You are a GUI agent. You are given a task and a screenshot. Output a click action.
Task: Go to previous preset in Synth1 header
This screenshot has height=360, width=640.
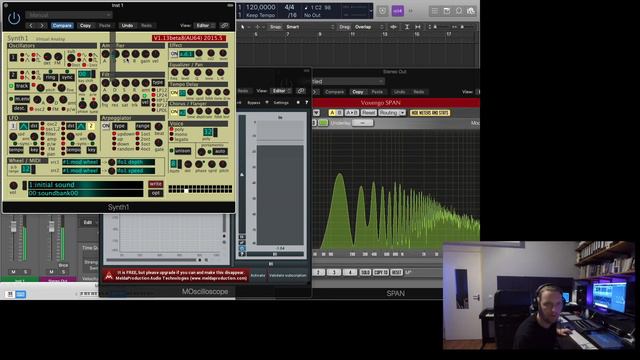(x=31, y=25)
